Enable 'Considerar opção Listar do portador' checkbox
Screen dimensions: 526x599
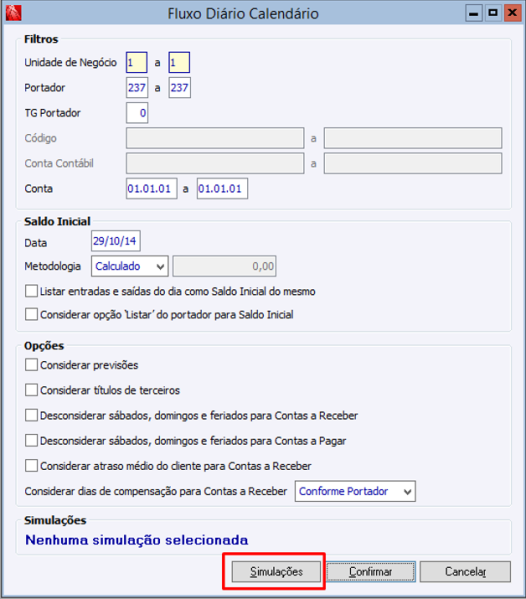[31, 314]
